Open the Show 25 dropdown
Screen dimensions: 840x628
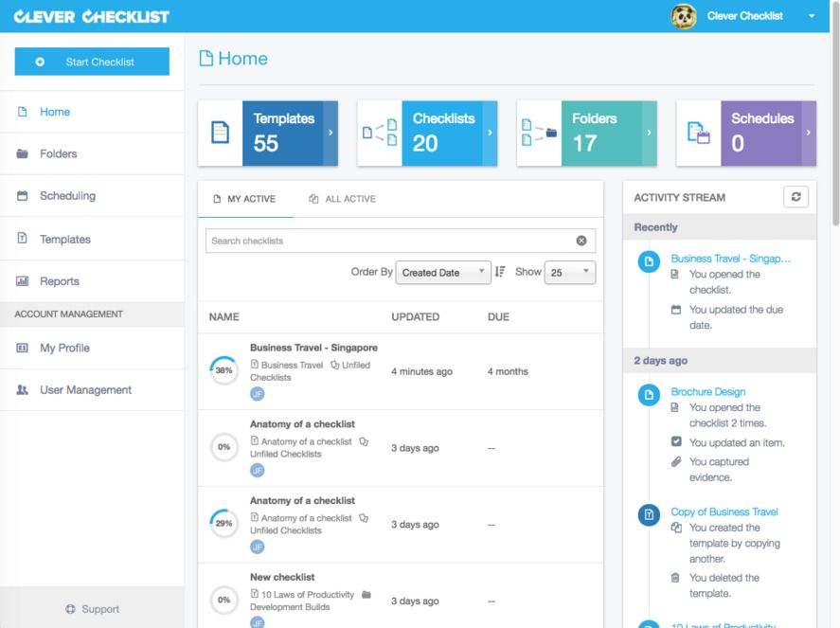[x=569, y=273]
